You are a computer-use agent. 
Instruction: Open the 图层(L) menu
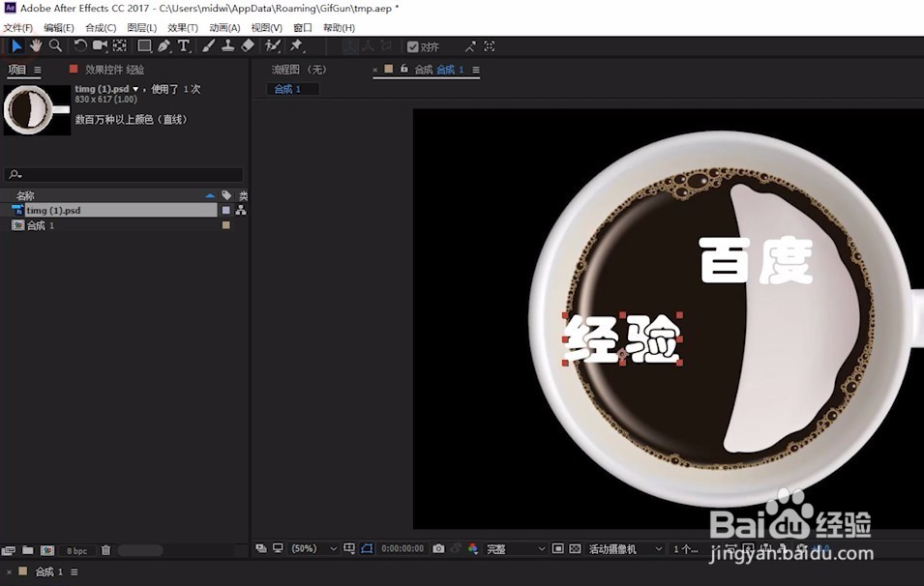[142, 28]
